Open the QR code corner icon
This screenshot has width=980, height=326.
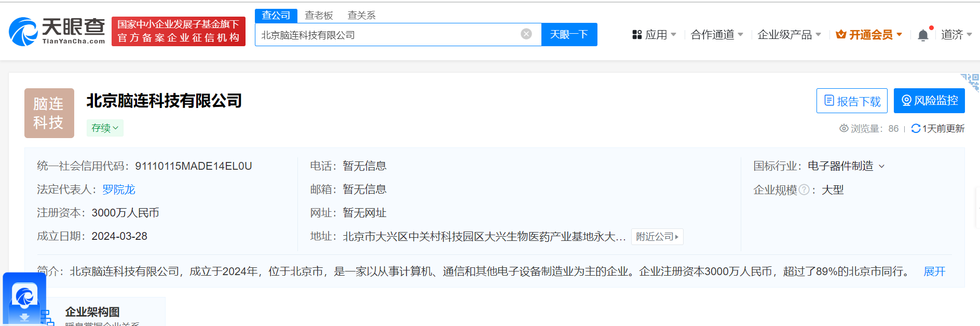pyautogui.click(x=971, y=82)
